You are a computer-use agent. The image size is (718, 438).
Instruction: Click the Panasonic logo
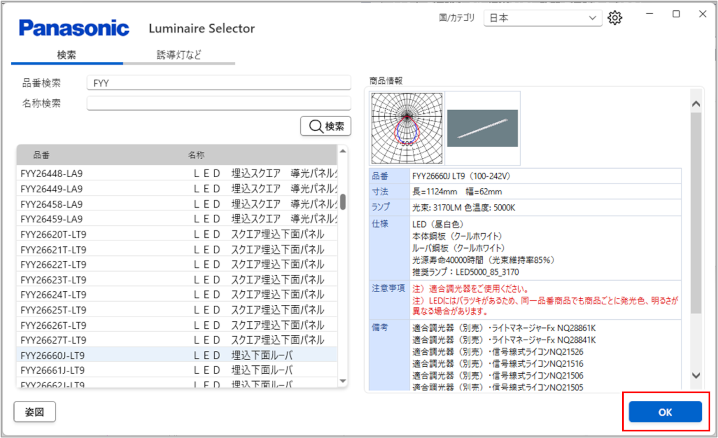[74, 27]
